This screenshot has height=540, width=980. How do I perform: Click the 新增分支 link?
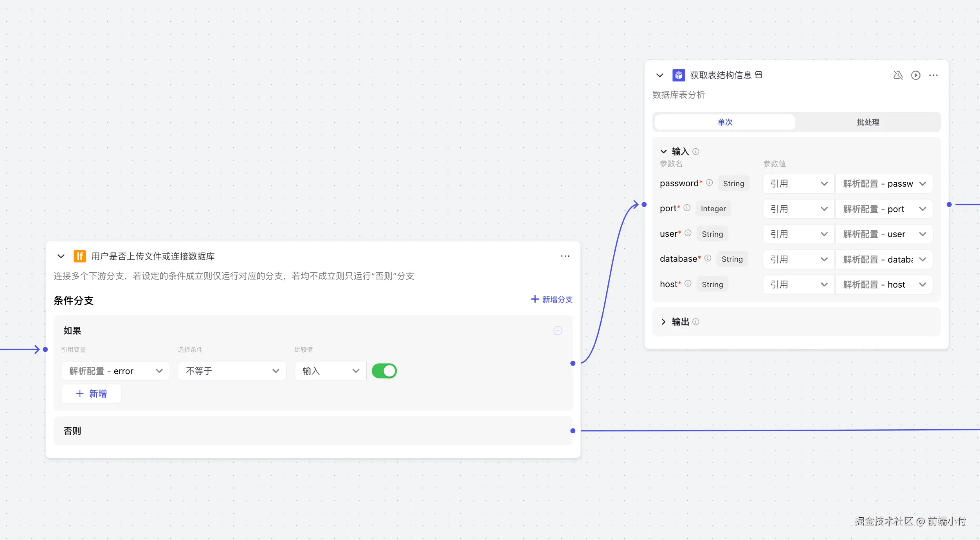551,299
